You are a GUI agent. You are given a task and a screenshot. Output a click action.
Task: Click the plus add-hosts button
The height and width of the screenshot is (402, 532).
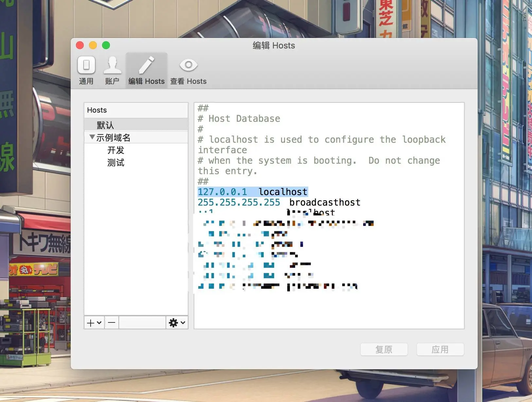[94, 323]
